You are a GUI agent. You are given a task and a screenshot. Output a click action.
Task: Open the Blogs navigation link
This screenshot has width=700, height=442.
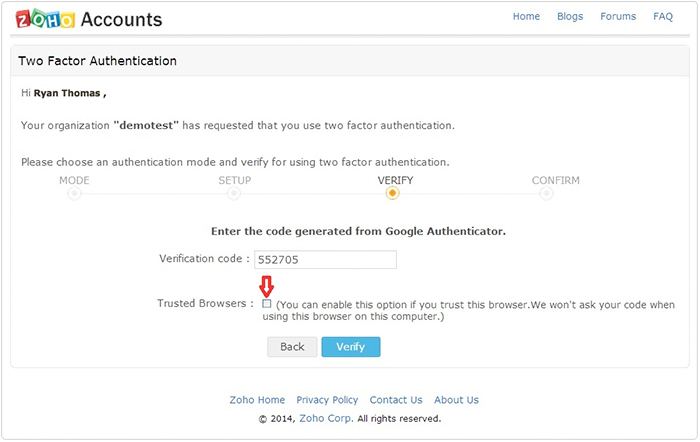(570, 17)
